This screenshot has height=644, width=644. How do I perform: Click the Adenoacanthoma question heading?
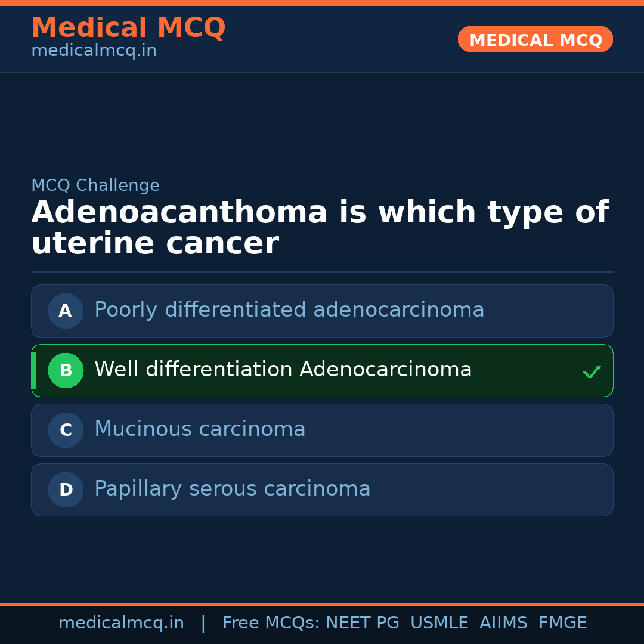[x=320, y=228]
